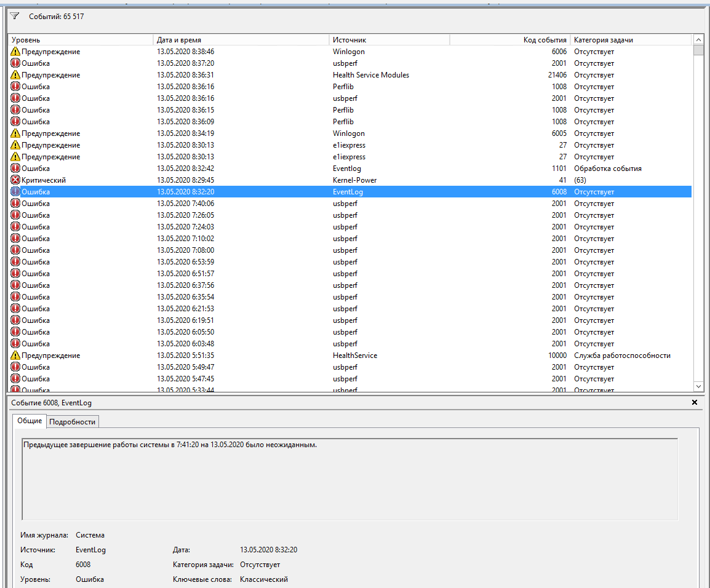Select event with time 13.05.2020 7:26:05

pos(186,215)
